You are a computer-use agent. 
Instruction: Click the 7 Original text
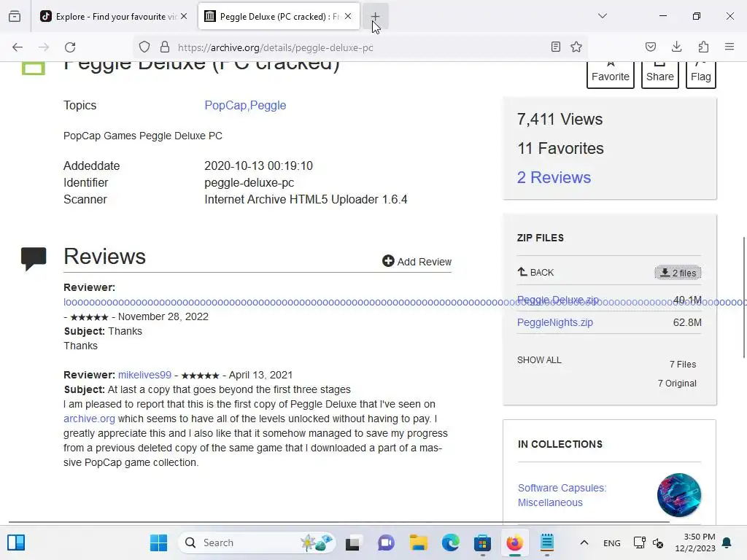(x=677, y=384)
